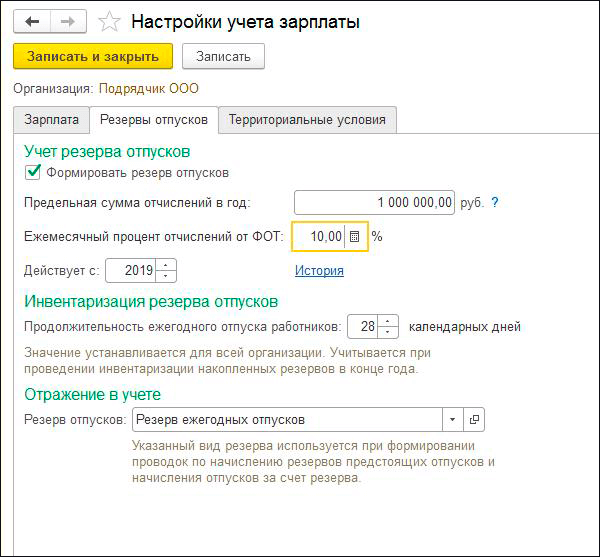The height and width of the screenshot is (557, 600).
Task: Decrease annual vacation duration days
Action: 389,331
